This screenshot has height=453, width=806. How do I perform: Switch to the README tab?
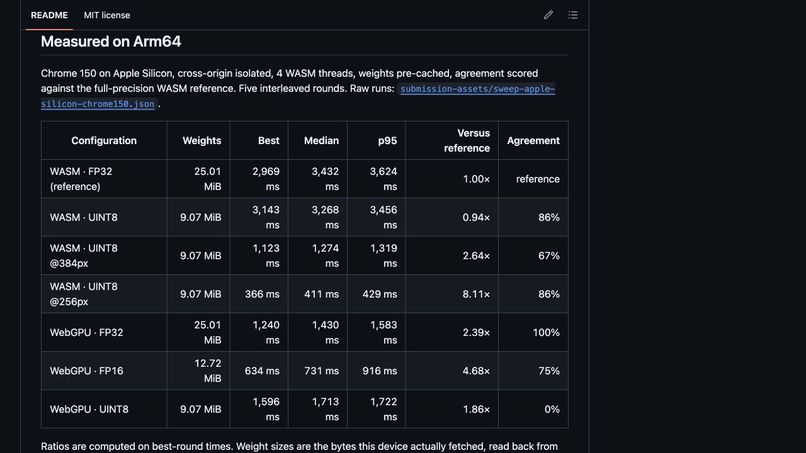(x=49, y=15)
